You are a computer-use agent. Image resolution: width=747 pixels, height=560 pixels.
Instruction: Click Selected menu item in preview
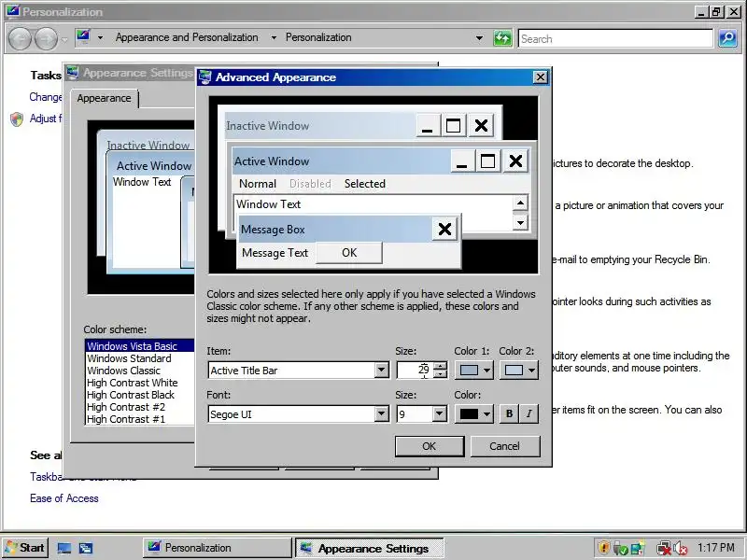click(365, 184)
